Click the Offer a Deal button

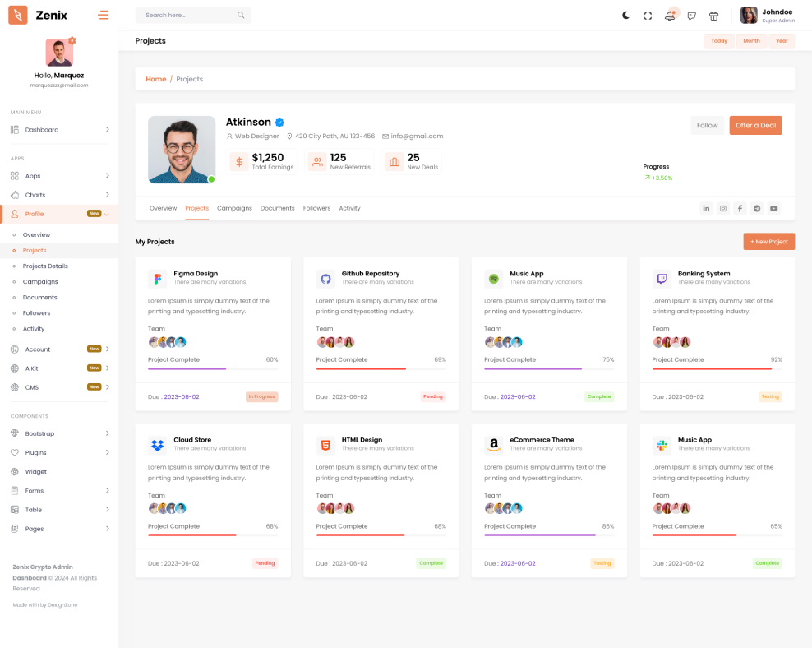[755, 125]
